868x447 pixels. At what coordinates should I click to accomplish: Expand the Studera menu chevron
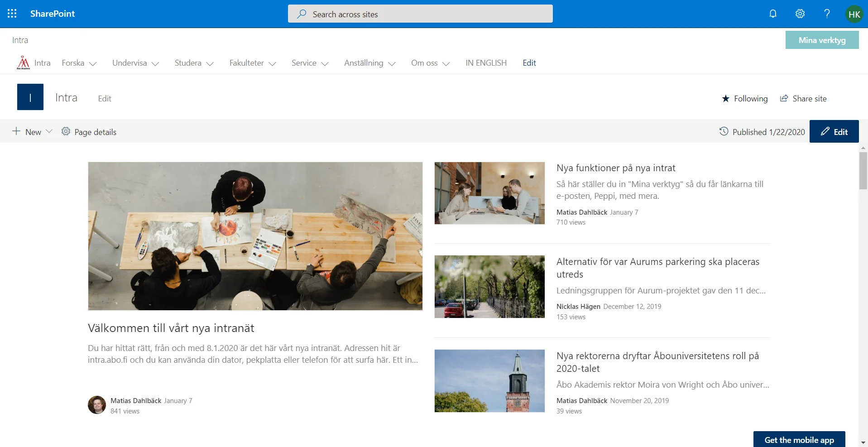click(210, 64)
